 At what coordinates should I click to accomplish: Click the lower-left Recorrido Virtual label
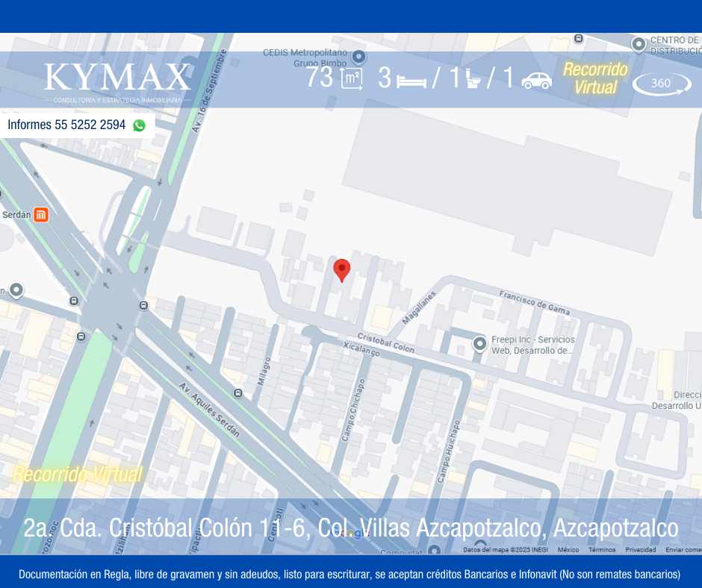(78, 475)
